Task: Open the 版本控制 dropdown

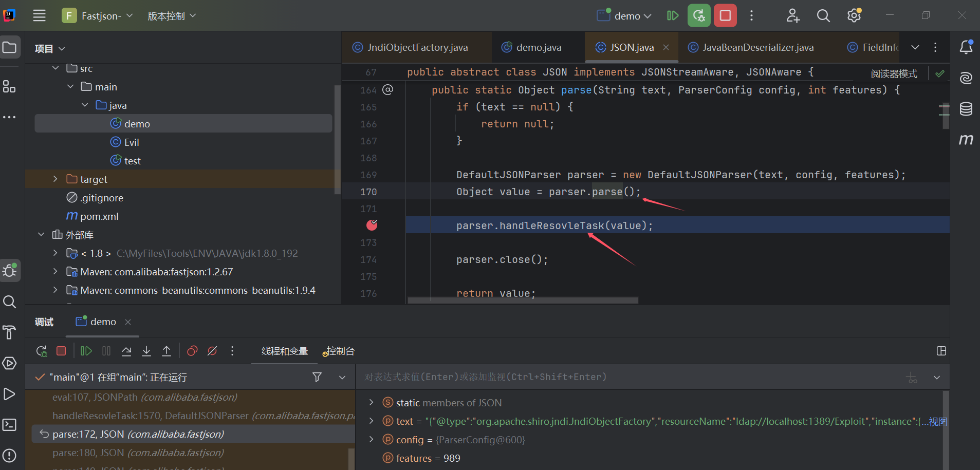Action: coord(172,16)
